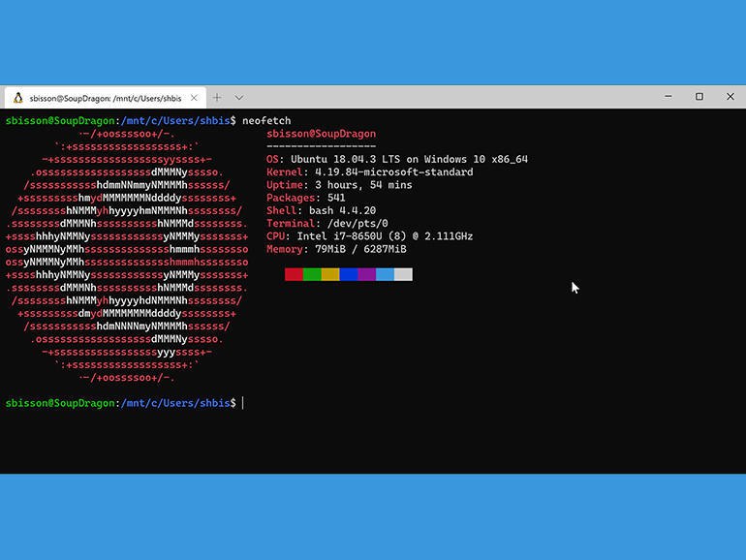Click the 'OS: Ubuntu 18.04.3 LTS' line

point(397,160)
